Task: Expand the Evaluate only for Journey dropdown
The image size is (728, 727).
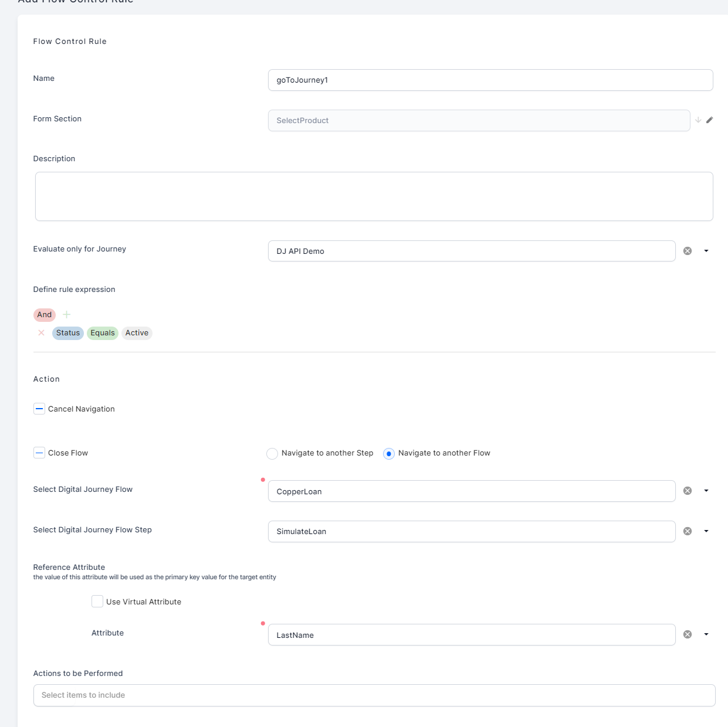Action: 706,251
